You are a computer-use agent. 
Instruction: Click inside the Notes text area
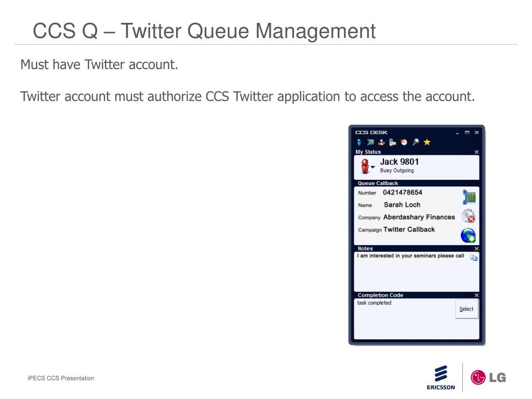tap(417, 272)
